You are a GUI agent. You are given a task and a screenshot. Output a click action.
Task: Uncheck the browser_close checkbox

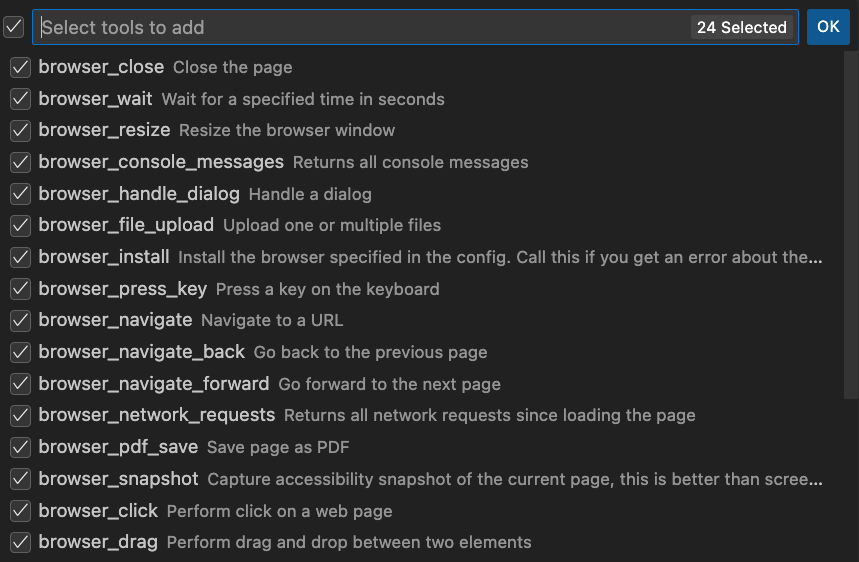[x=20, y=68]
